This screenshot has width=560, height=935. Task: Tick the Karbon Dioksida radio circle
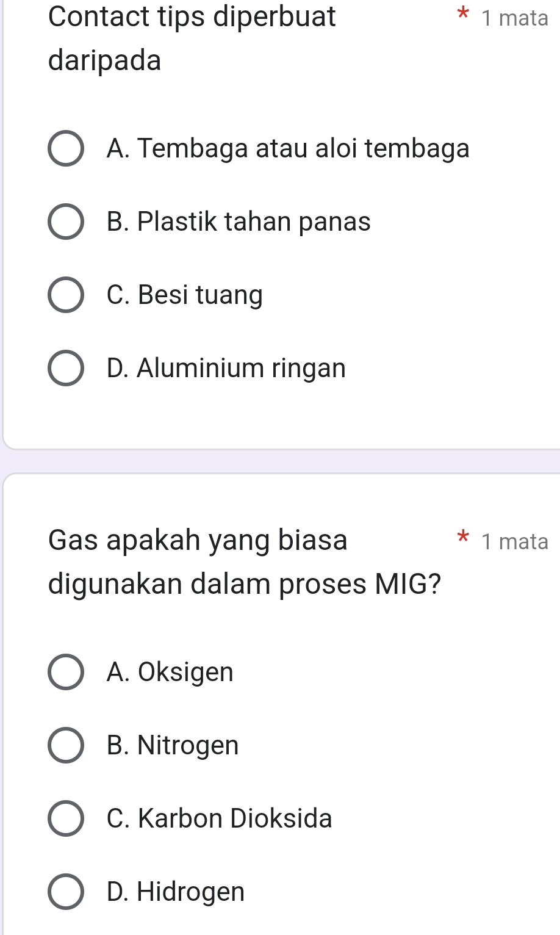66,818
